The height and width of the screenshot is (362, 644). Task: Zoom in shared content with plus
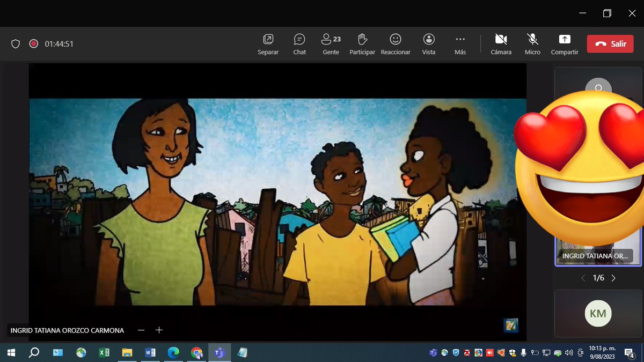tap(159, 330)
